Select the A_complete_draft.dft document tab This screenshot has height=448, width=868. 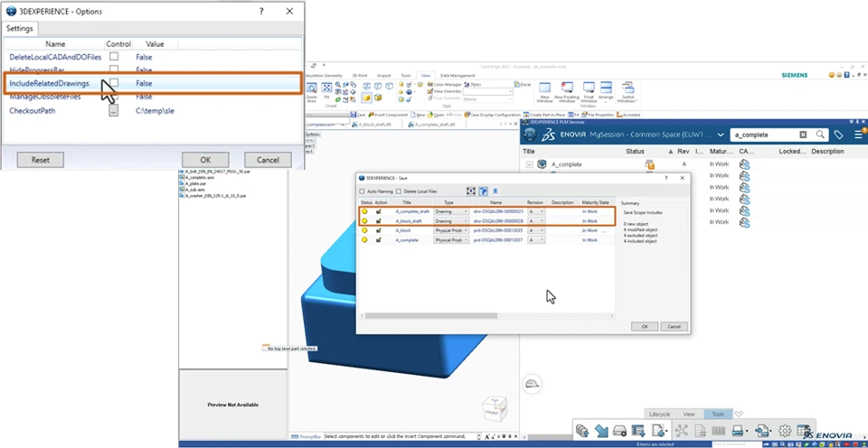point(435,125)
